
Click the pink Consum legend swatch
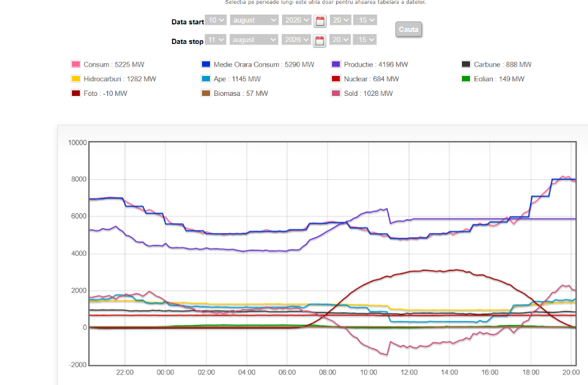pos(76,64)
